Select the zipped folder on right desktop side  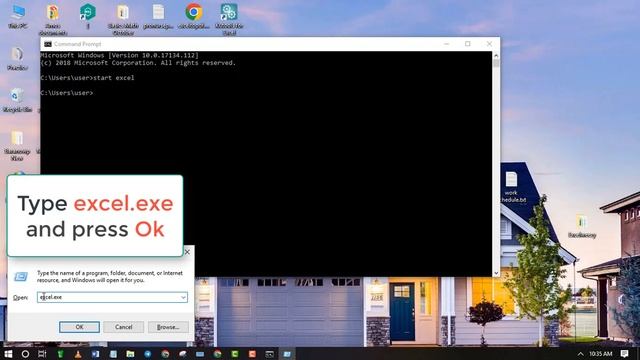[x=582, y=226]
